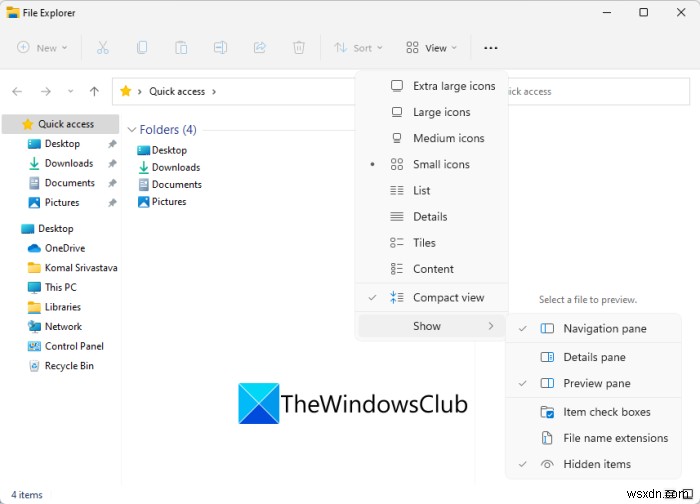Open Desktop root item in sidebar
Viewport: 700px width, 504px height.
tap(47, 229)
